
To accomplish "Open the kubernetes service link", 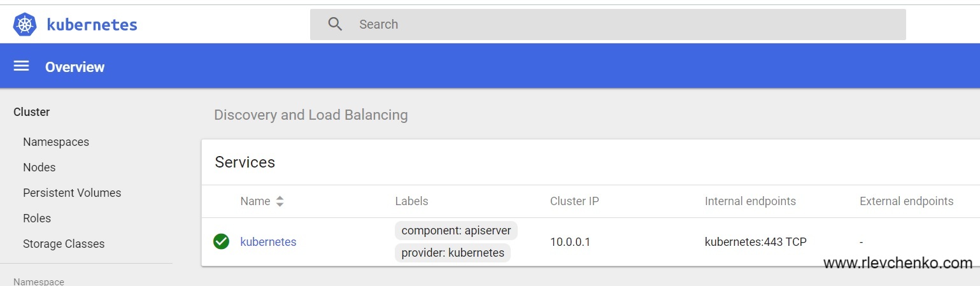I will [x=268, y=242].
